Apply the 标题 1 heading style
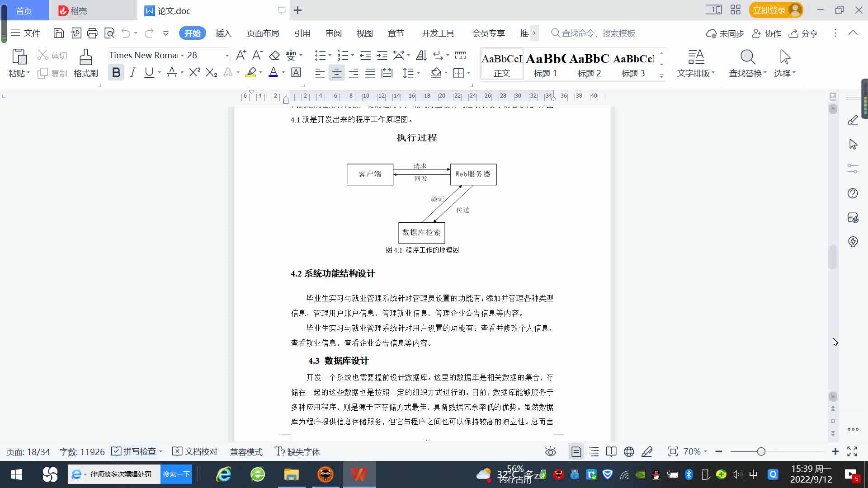Viewport: 868px width, 488px height. pyautogui.click(x=545, y=64)
